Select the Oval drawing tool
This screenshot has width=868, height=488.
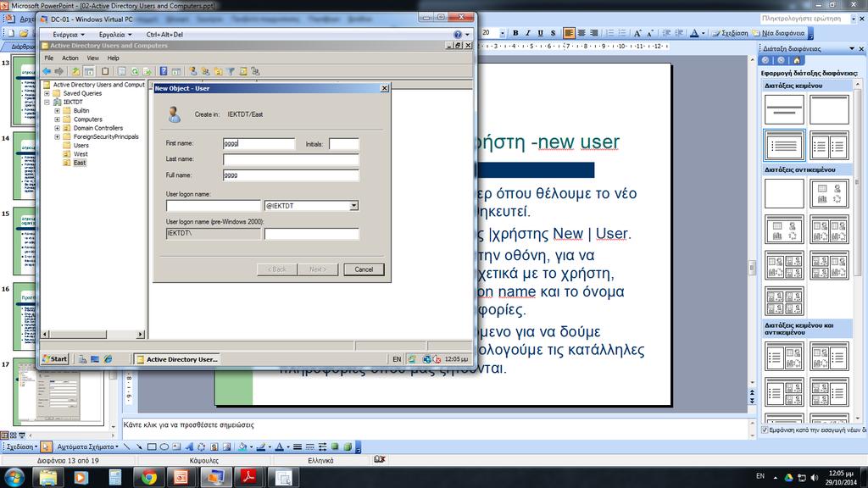tap(164, 446)
